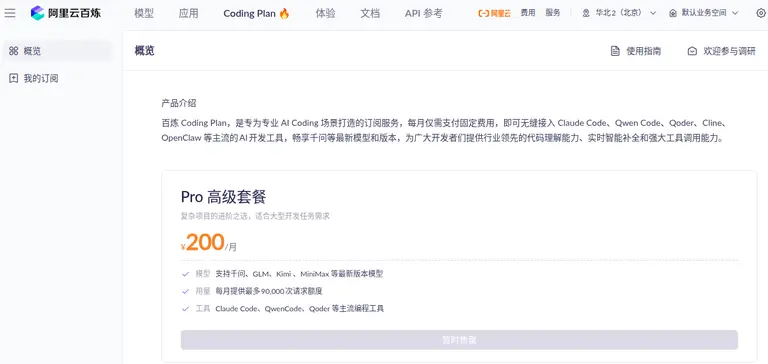
Task: Click the 复杂项目的进阶之选 subtitle text
Action: pos(255,216)
